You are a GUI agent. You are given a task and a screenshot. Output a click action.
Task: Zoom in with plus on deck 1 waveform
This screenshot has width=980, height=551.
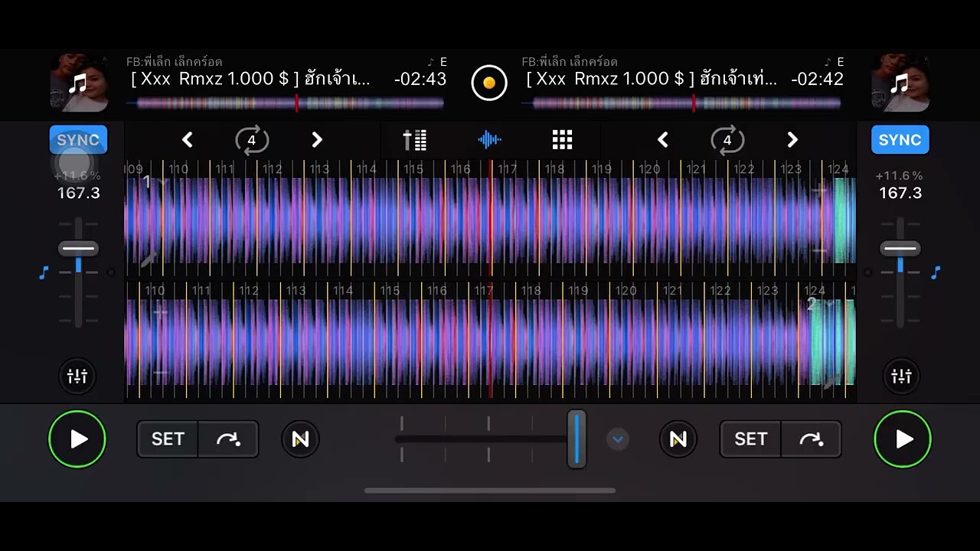820,191
